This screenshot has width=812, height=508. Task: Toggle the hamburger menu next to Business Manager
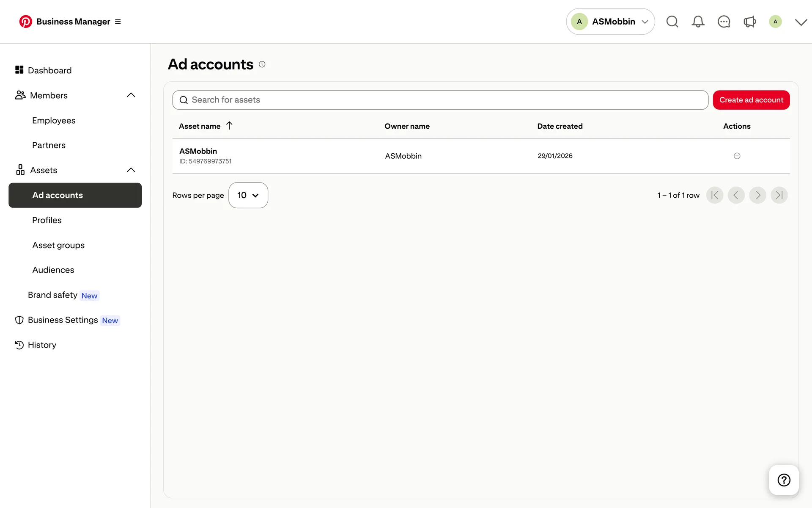click(118, 22)
